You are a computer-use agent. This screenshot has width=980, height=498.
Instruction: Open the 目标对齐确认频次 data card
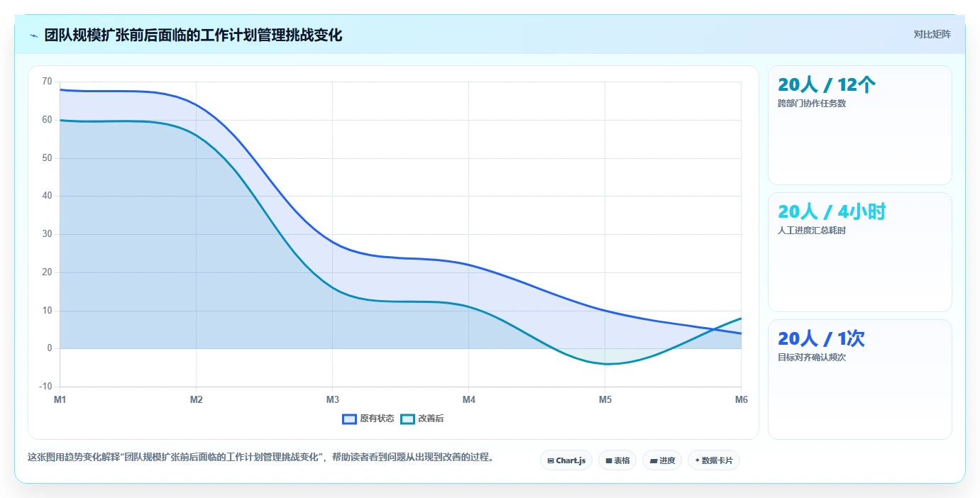[859, 379]
